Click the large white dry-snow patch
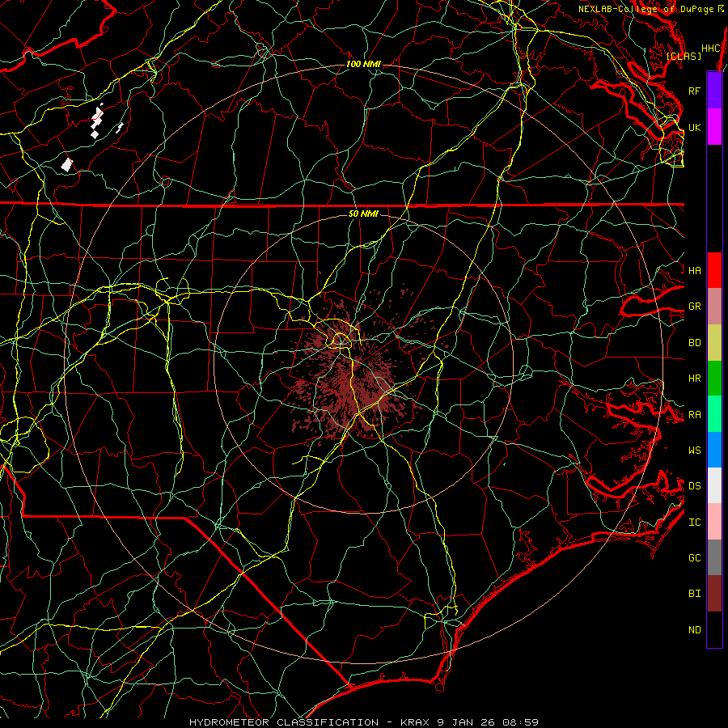Screen dimensions: 728x728 [67, 165]
